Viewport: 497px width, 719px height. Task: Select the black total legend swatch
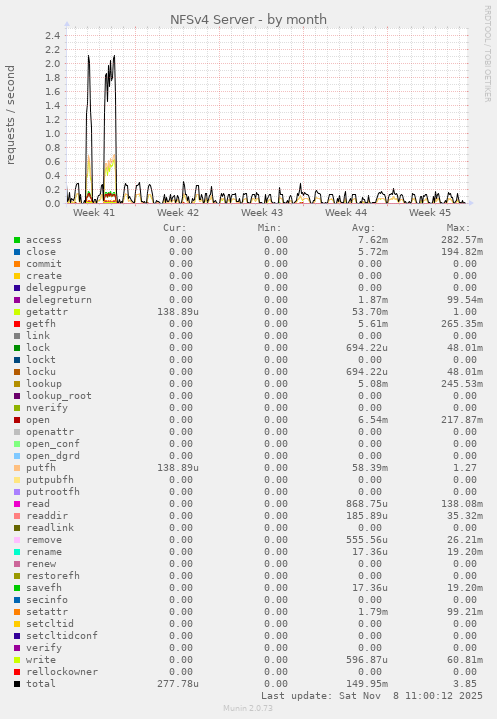[17, 684]
